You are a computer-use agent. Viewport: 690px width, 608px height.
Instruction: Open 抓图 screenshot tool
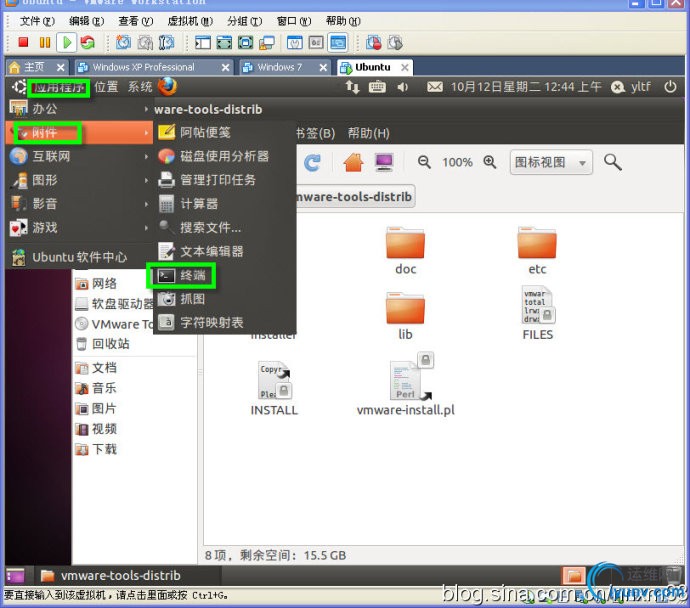[x=224, y=299]
